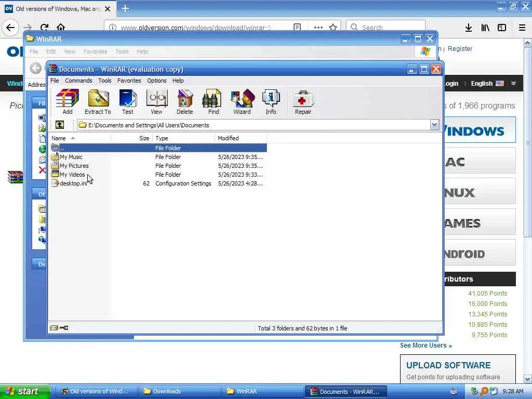Click the Back button in WinRAR Explorer window
Screen dimensions: 532x399
tap(36, 68)
